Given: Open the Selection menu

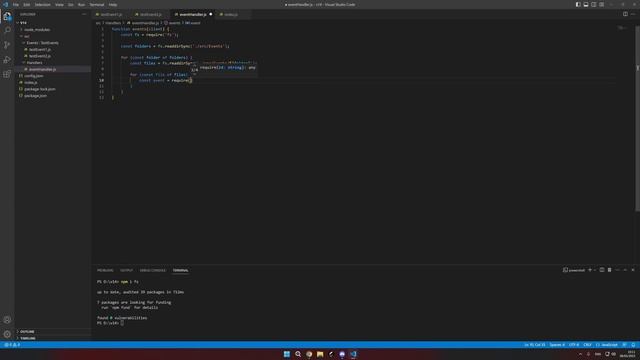Looking at the screenshot, I should pos(42,4).
